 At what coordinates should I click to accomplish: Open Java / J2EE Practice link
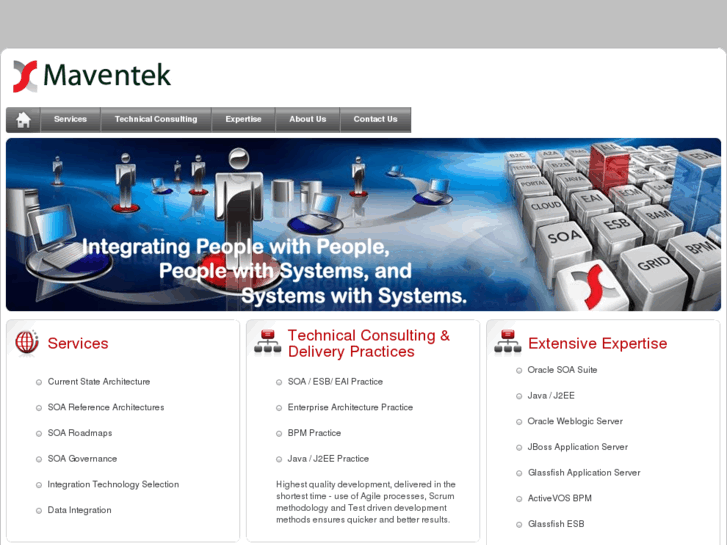(x=328, y=459)
